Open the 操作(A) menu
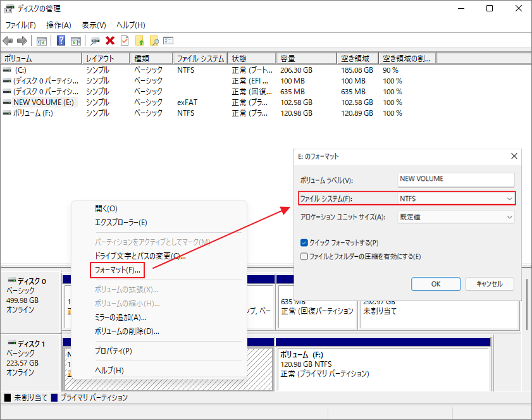This screenshot has width=532, height=420. click(x=58, y=25)
